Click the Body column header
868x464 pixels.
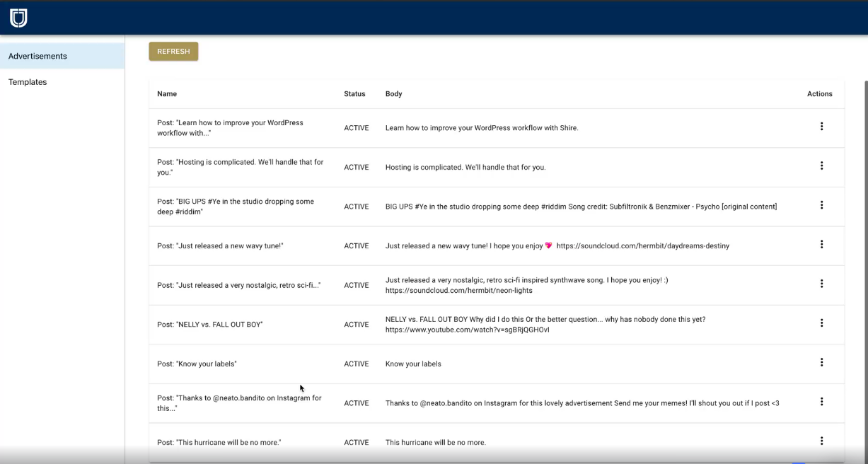point(393,94)
